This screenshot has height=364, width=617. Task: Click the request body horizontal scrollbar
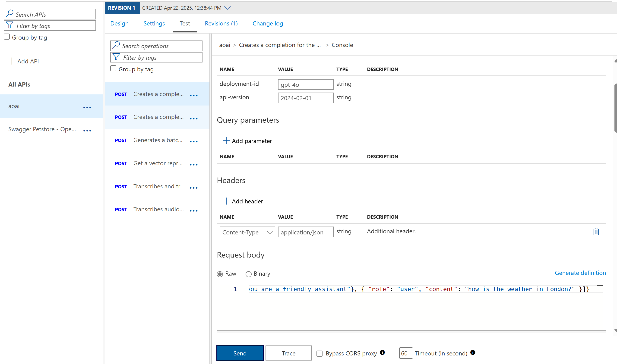tap(411, 332)
